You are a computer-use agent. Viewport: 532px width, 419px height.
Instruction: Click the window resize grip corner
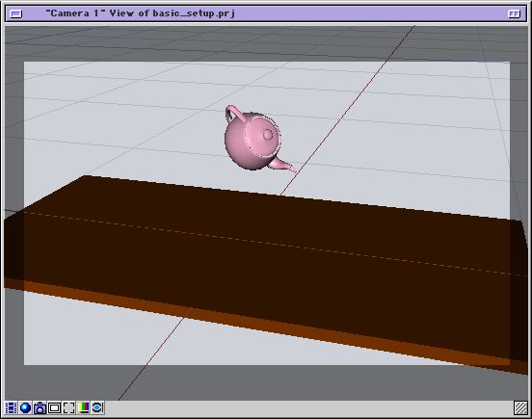point(520,407)
